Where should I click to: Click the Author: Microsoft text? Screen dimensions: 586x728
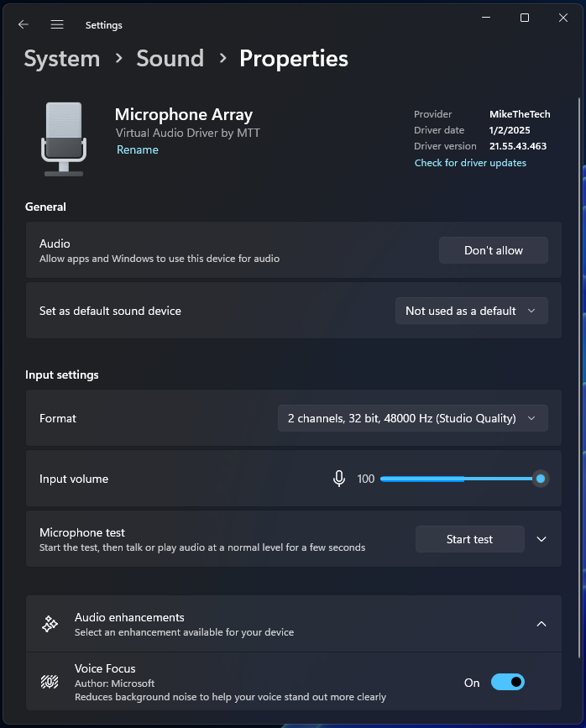coord(115,683)
